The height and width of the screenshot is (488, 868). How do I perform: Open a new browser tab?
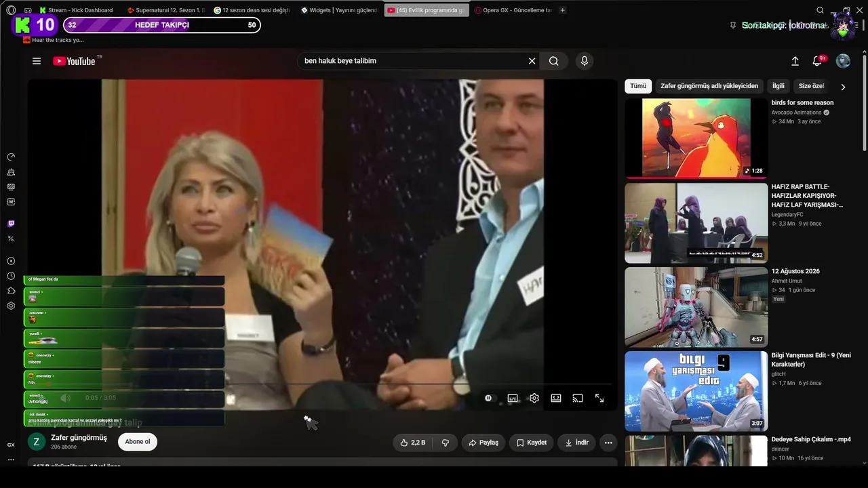pyautogui.click(x=562, y=10)
